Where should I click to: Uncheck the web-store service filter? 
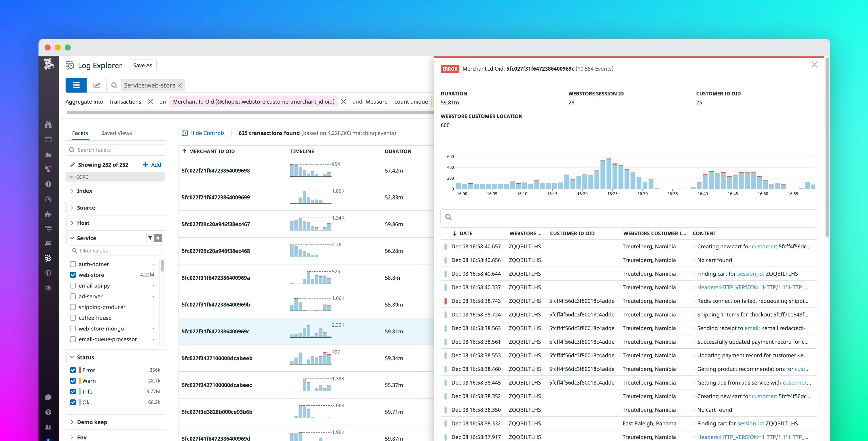pyautogui.click(x=73, y=275)
